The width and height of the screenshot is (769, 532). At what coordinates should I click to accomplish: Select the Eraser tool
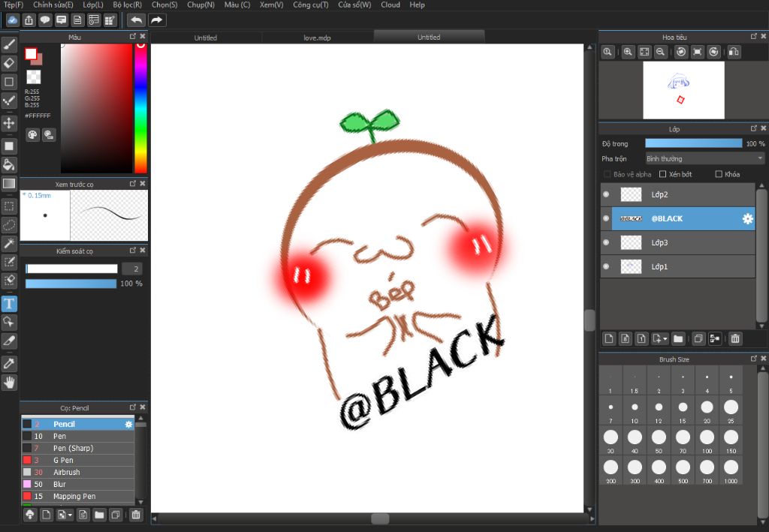point(9,63)
